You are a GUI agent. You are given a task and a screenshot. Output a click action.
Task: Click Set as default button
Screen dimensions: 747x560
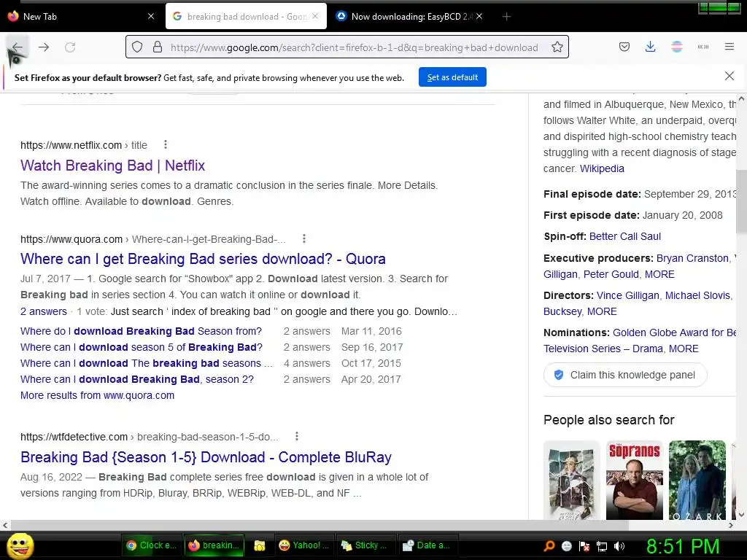[452, 77]
